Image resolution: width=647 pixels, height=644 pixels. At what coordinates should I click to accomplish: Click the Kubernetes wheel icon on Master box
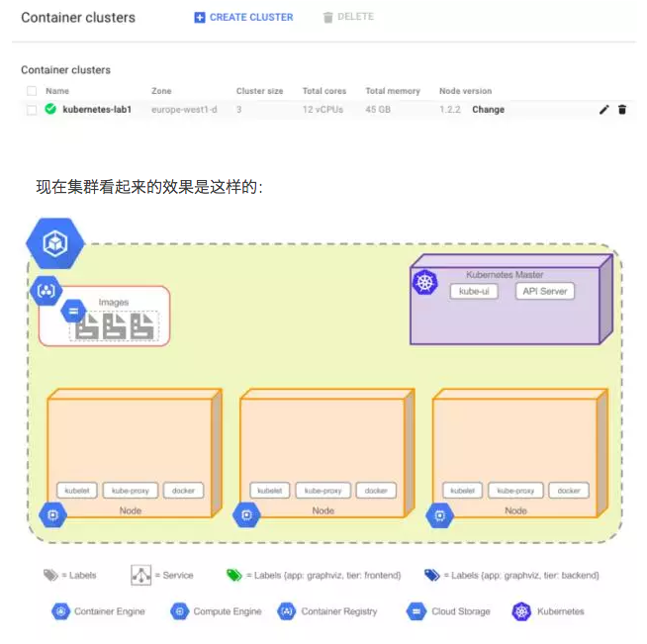click(x=424, y=282)
